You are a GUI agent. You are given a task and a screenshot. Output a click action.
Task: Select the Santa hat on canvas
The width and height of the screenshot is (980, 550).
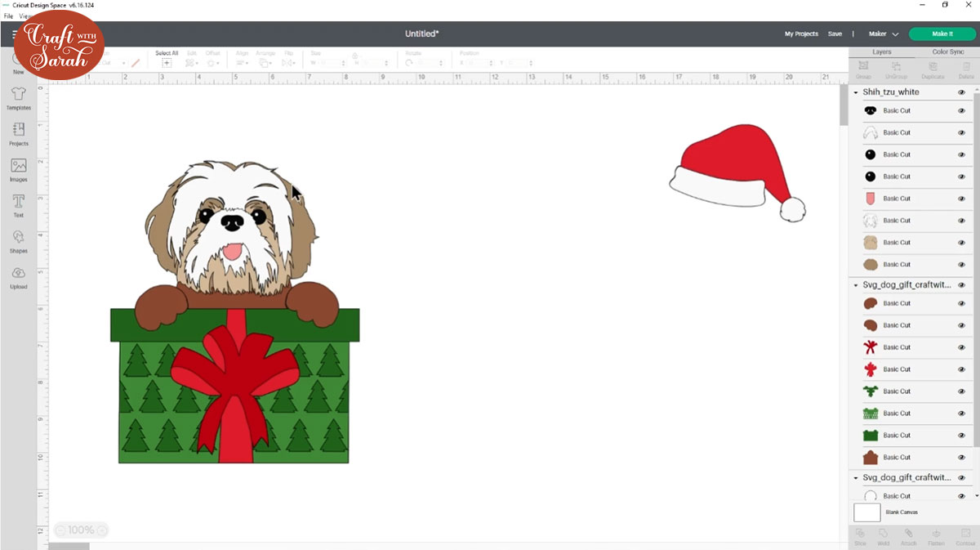[737, 173]
